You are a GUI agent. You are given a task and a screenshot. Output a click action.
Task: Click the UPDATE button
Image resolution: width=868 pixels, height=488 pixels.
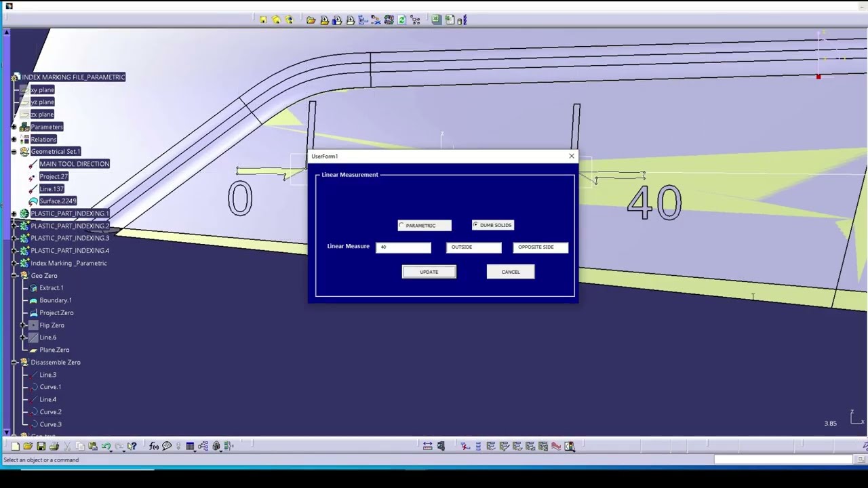click(x=429, y=272)
